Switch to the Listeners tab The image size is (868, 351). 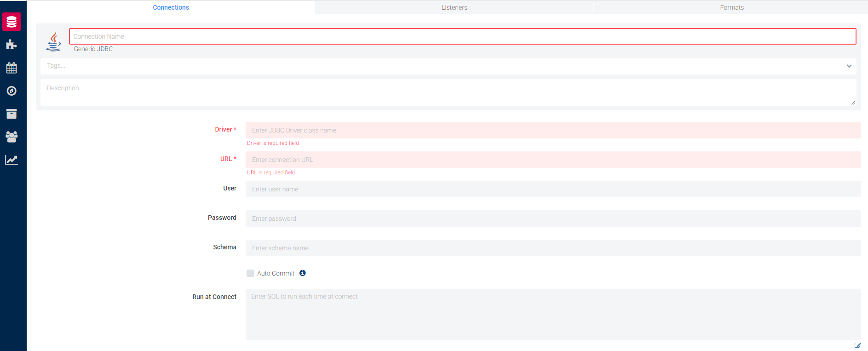tap(454, 7)
